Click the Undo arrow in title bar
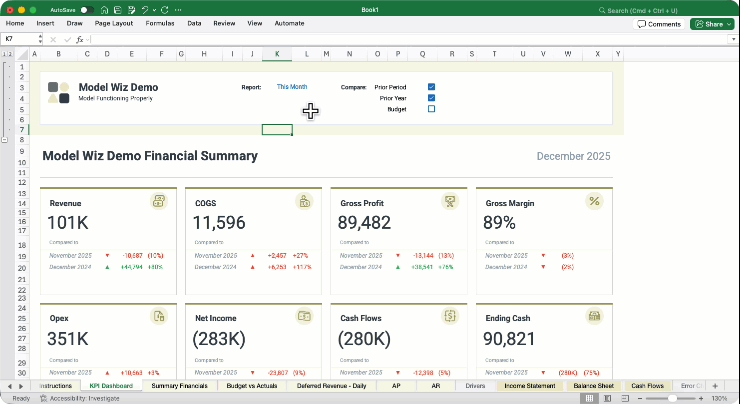This screenshot has height=404, width=740. point(146,10)
